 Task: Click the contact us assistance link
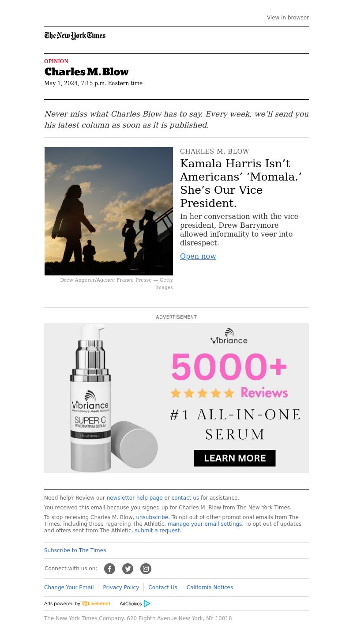pyautogui.click(x=185, y=498)
